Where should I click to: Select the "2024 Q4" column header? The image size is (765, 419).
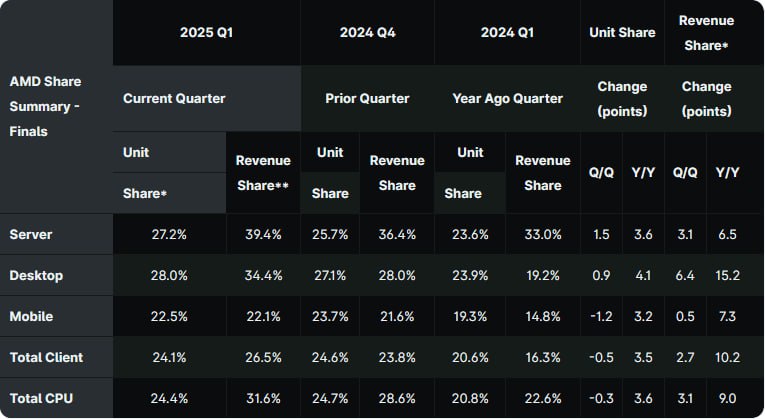[x=367, y=32]
